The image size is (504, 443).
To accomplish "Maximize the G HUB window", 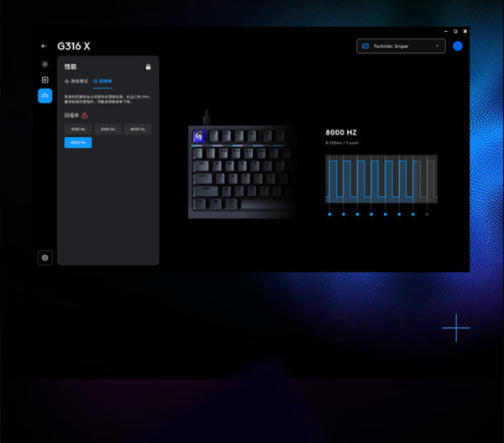I will pyautogui.click(x=455, y=31).
